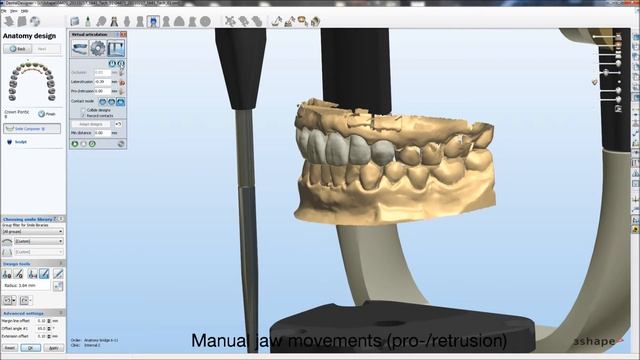Toggle the Record contacts checkbox
This screenshot has width=640, height=360.
point(83,116)
